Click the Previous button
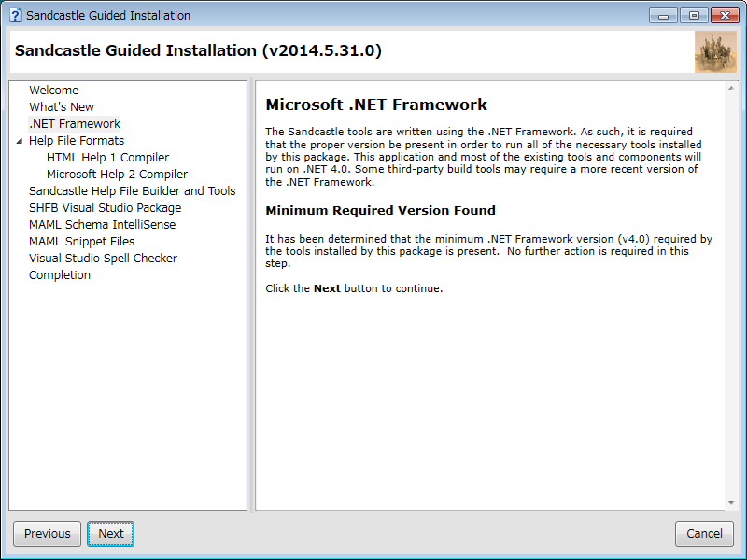Viewport: 747px width, 560px height. tap(48, 534)
